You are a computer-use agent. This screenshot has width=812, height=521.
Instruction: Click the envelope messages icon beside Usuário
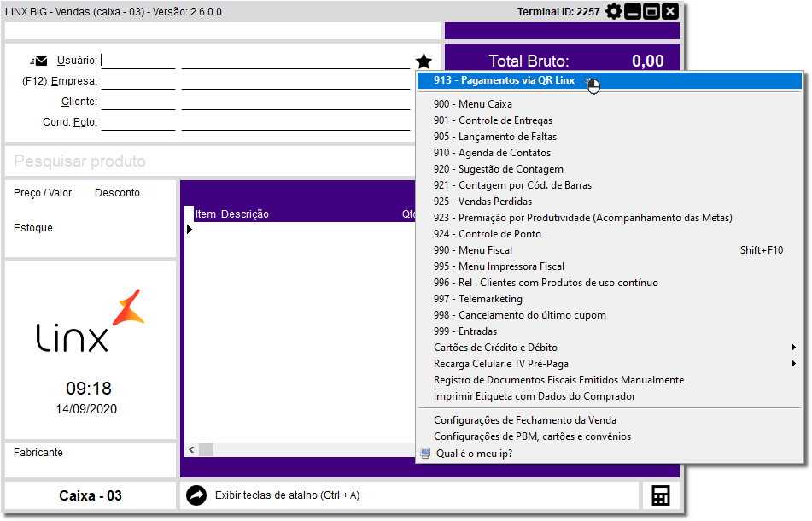coord(38,61)
